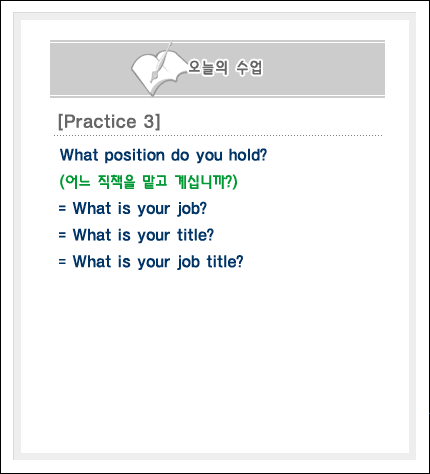Click the green Korean translation line
The width and height of the screenshot is (430, 474).
(x=148, y=182)
